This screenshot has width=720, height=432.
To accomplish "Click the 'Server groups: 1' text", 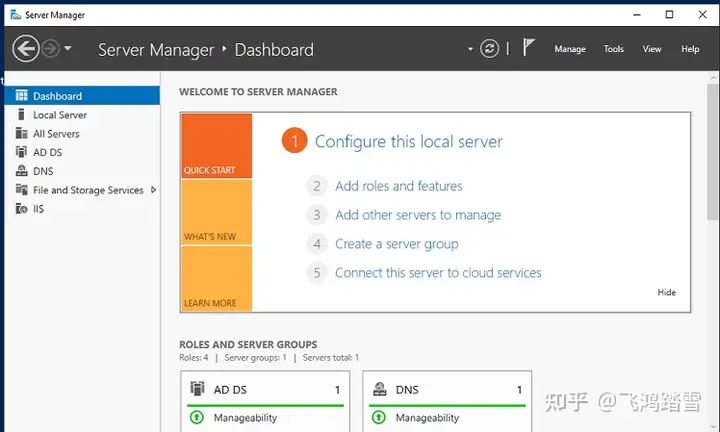I will (x=255, y=358).
